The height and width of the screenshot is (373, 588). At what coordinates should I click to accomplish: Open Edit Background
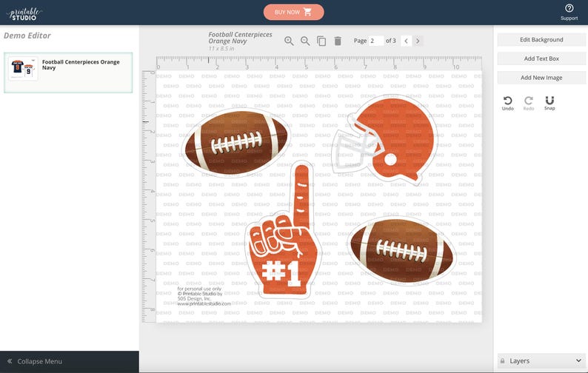[x=541, y=40]
